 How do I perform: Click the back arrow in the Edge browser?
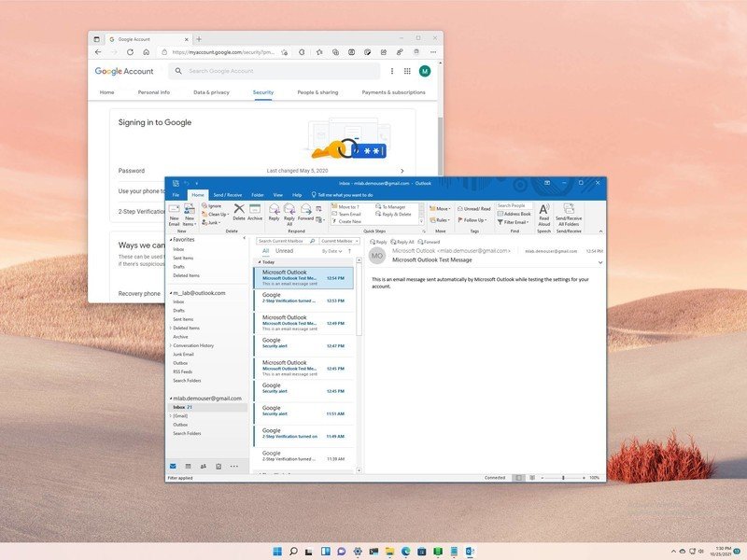tap(98, 52)
